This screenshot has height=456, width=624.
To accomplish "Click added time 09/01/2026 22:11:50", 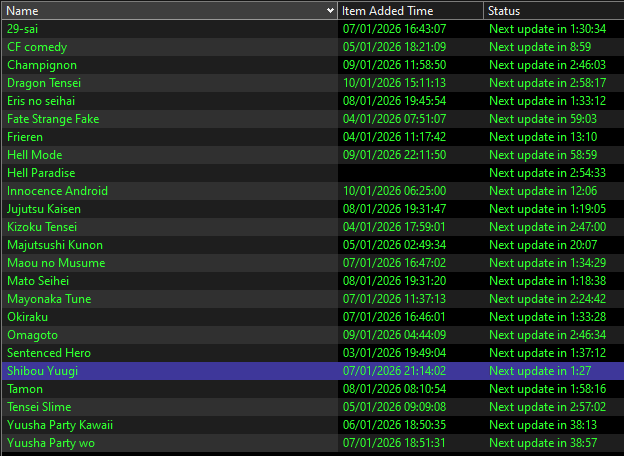I will point(394,155).
